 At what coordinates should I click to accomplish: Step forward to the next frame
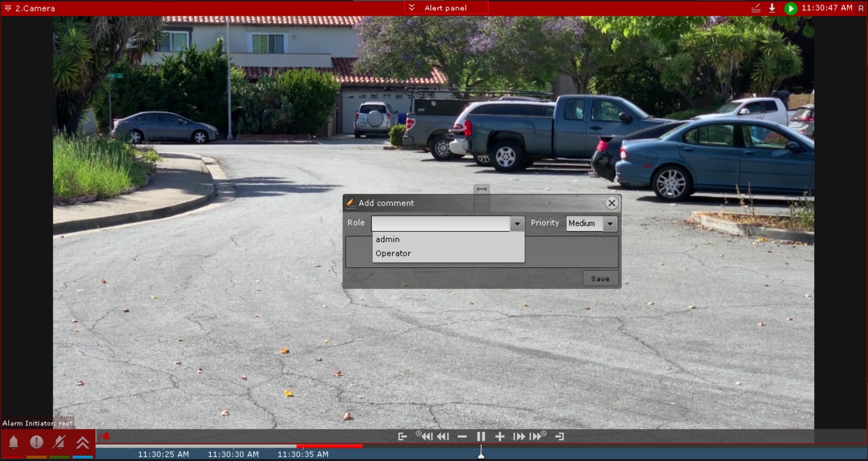point(519,436)
